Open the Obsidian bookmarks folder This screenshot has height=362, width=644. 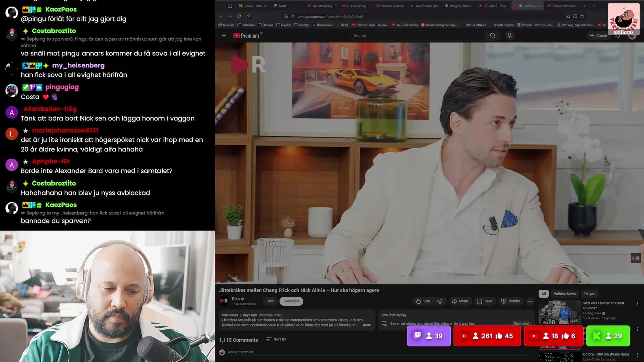246,25
